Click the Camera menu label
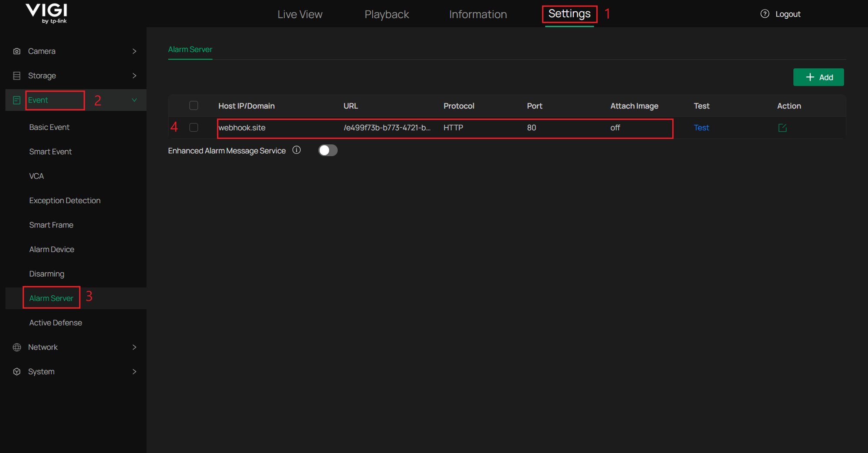The height and width of the screenshot is (453, 868). [x=42, y=51]
